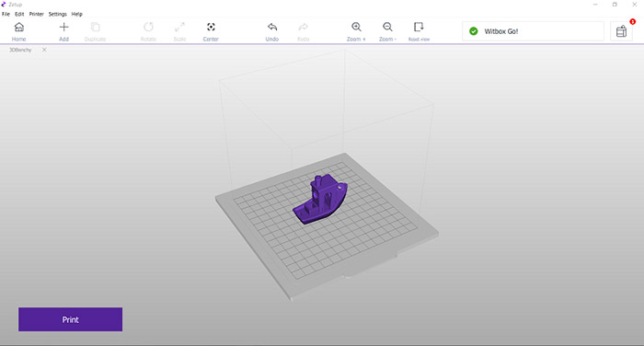Go to the Home screen icon
Image resolution: width=644 pixels, height=346 pixels.
19,27
